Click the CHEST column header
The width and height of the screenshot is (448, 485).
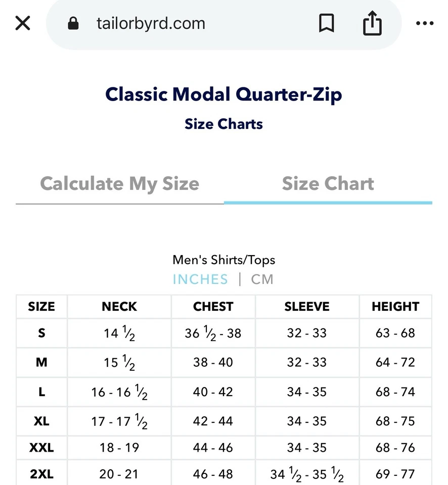click(213, 307)
